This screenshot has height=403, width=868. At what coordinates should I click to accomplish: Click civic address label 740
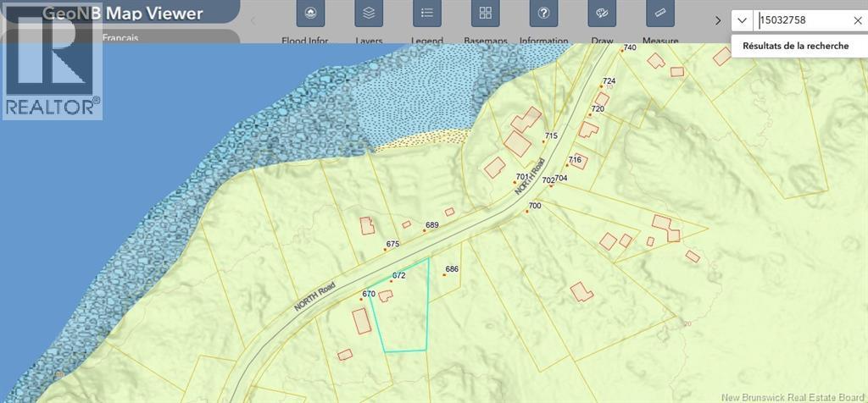[630, 47]
